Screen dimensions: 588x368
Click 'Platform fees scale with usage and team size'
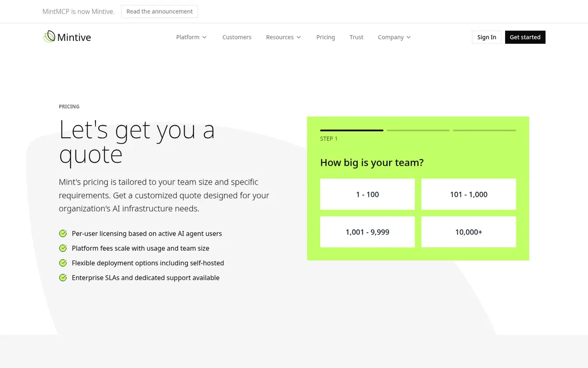pyautogui.click(x=141, y=248)
